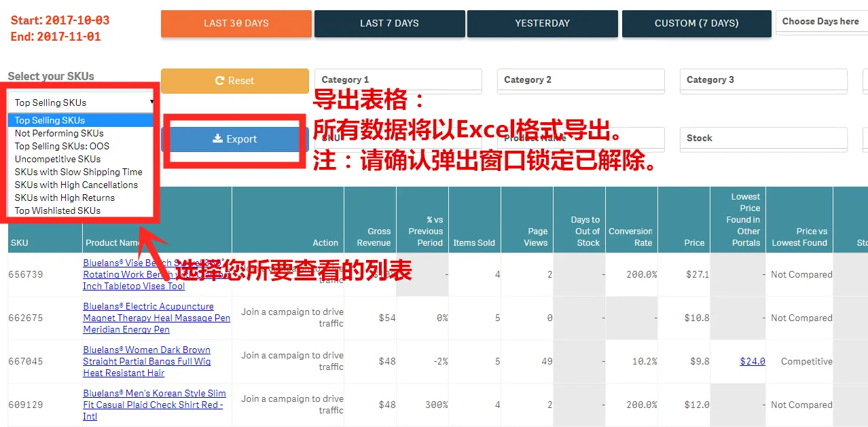Open the Category 2 filter

coord(581,80)
